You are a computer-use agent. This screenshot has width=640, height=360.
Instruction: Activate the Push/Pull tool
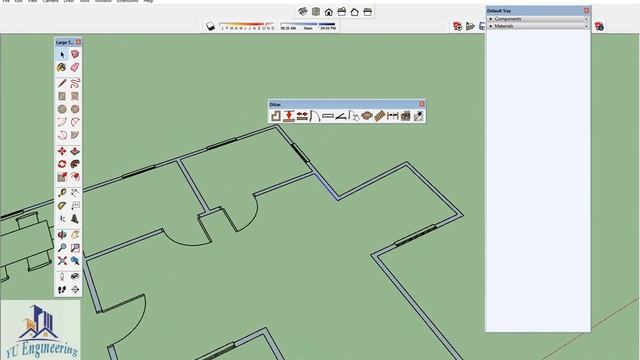pos(75,151)
